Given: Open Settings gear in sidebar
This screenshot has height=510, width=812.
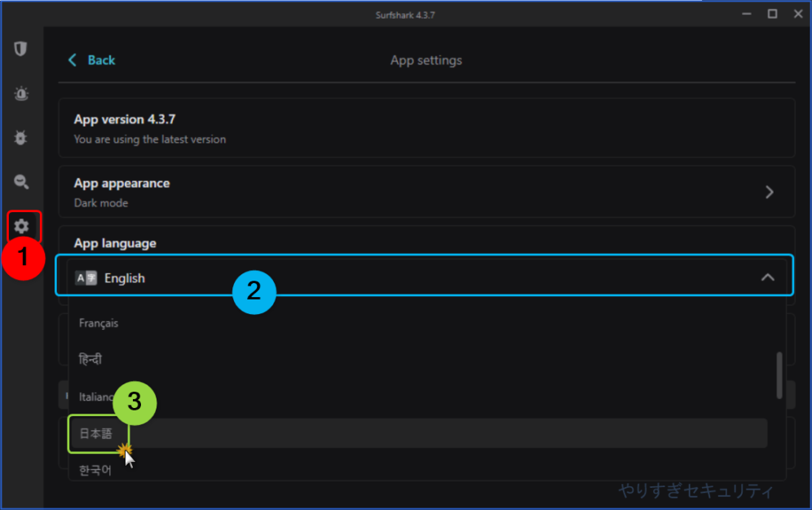Looking at the screenshot, I should click(x=21, y=227).
